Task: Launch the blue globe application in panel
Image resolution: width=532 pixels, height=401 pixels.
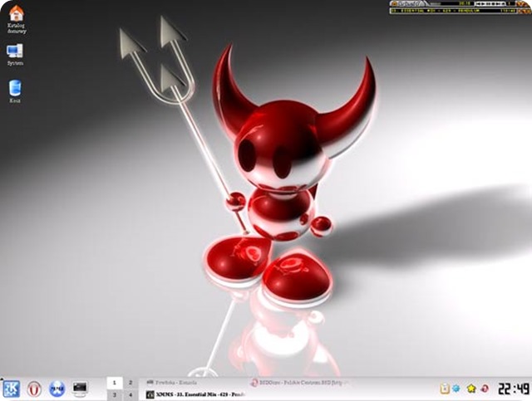Action: (x=57, y=389)
